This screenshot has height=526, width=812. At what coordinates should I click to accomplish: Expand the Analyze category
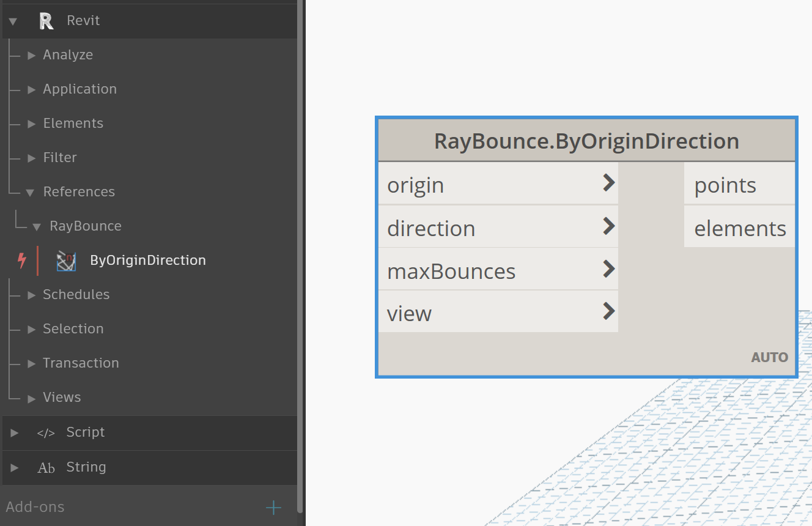click(32, 54)
